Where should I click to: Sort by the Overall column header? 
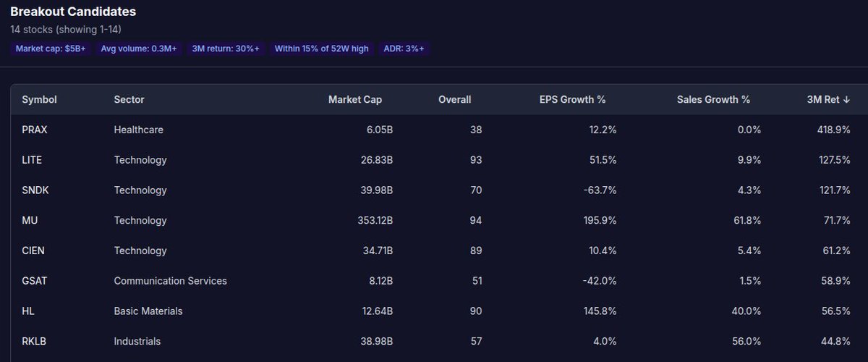[454, 99]
